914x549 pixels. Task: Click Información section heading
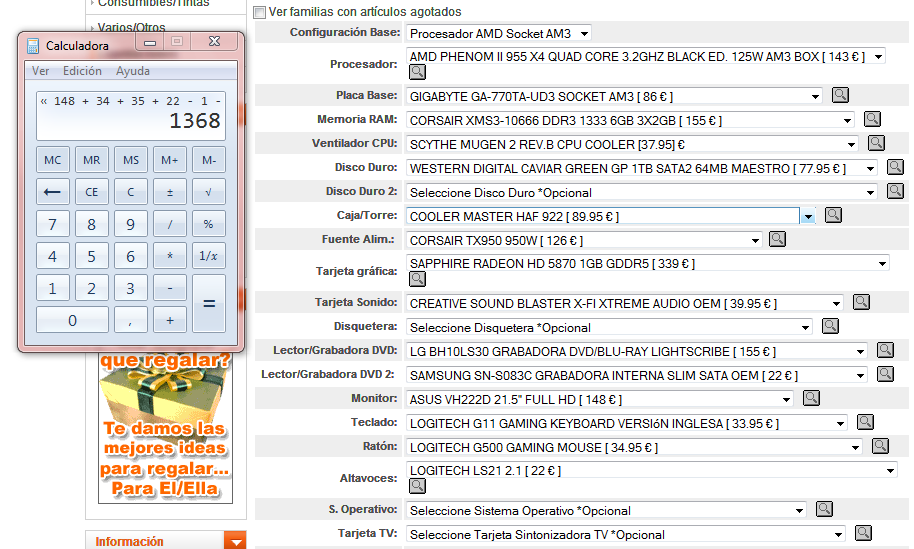pyautogui.click(x=129, y=541)
